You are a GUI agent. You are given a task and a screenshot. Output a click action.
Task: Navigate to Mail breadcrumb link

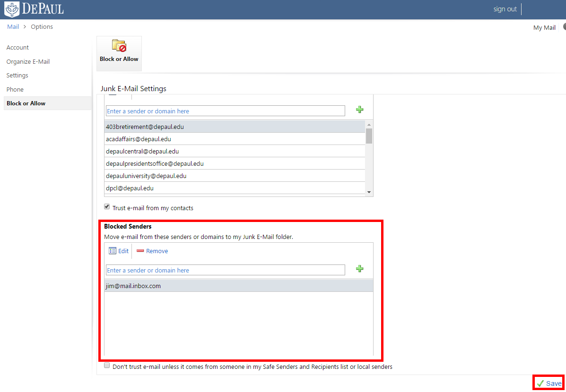[13, 27]
